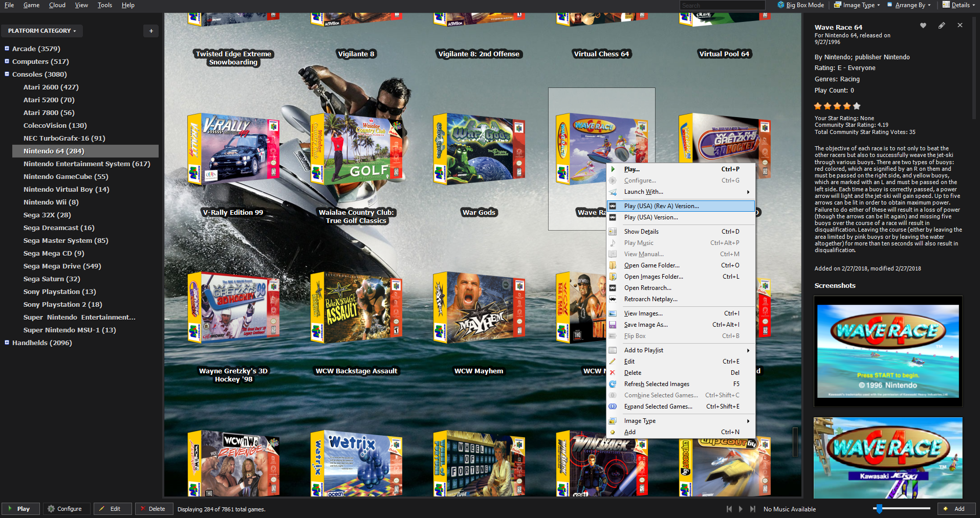This screenshot has width=980, height=518.
Task: Select Play (USA) Version menu entry
Action: tap(681, 217)
